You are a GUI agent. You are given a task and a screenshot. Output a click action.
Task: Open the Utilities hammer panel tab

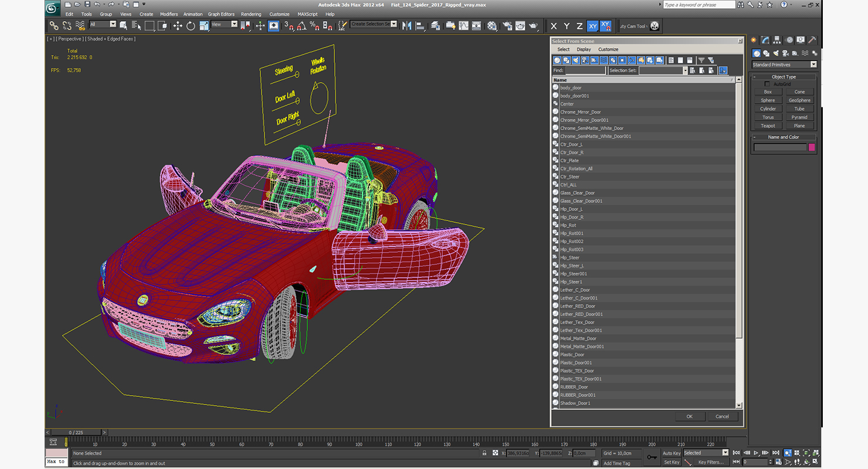pyautogui.click(x=812, y=40)
